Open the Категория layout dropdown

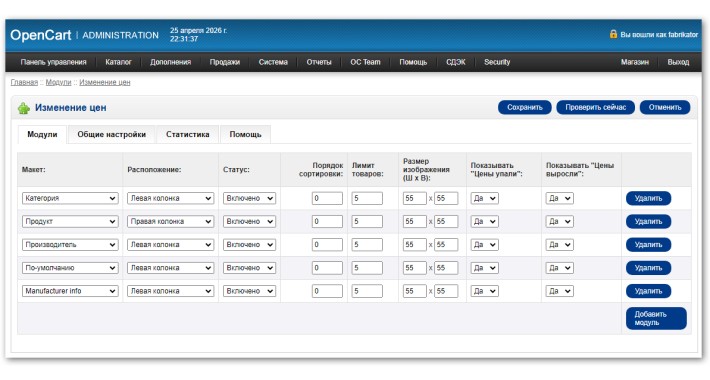(x=70, y=198)
